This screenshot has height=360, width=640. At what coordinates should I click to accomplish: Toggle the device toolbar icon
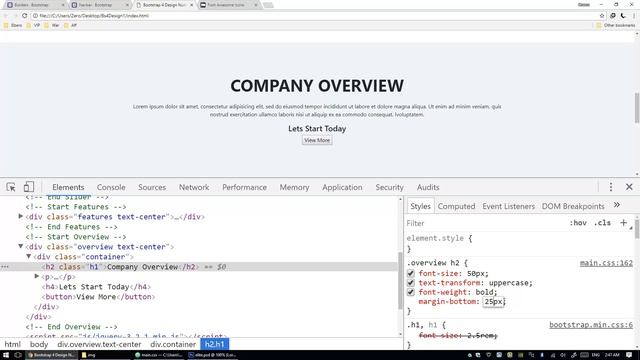pyautogui.click(x=29, y=187)
